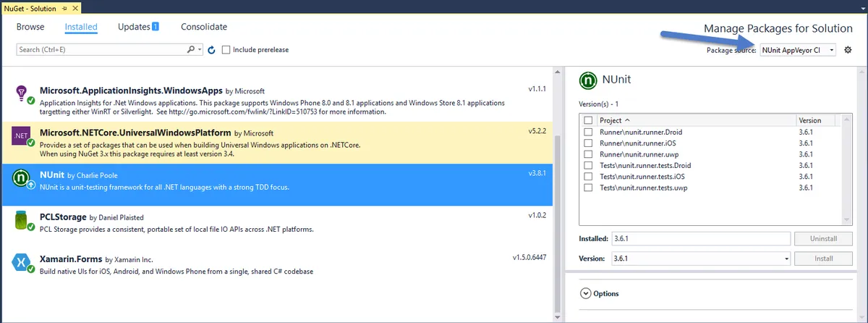Click the PCLStorage jar icon

tap(22, 220)
